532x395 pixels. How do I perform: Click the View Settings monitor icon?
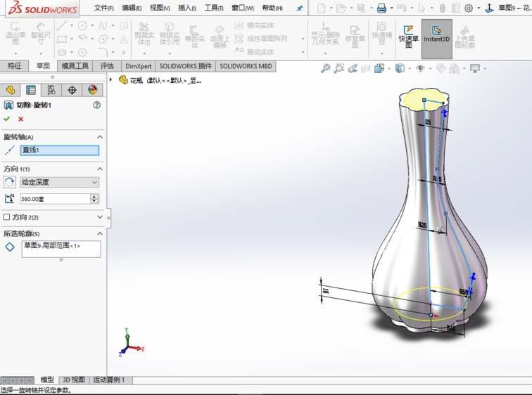[475, 69]
